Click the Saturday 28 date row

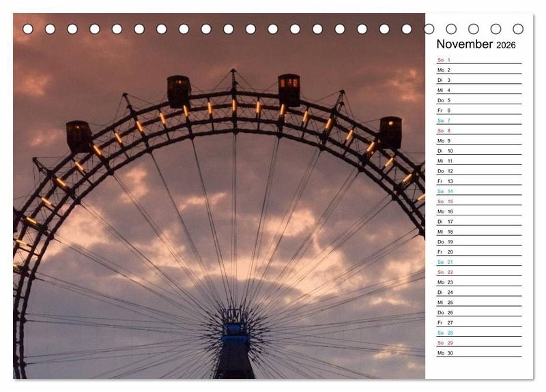click(478, 333)
